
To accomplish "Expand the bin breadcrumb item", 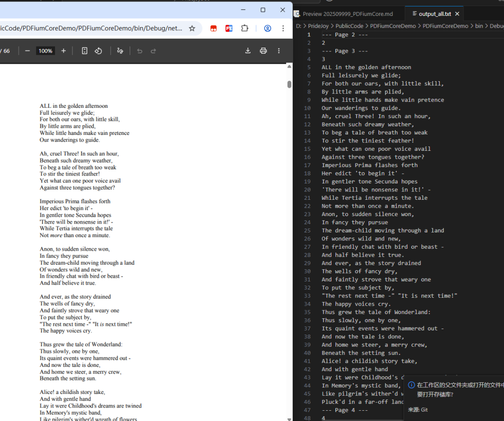I will [479, 26].
